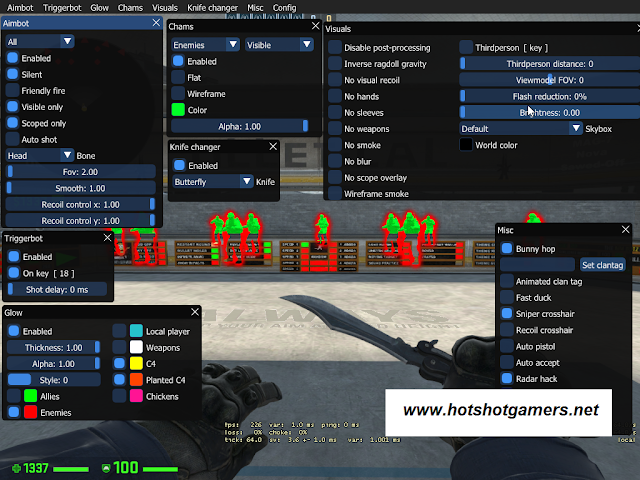Open the Triggerbot menu

pos(62,8)
